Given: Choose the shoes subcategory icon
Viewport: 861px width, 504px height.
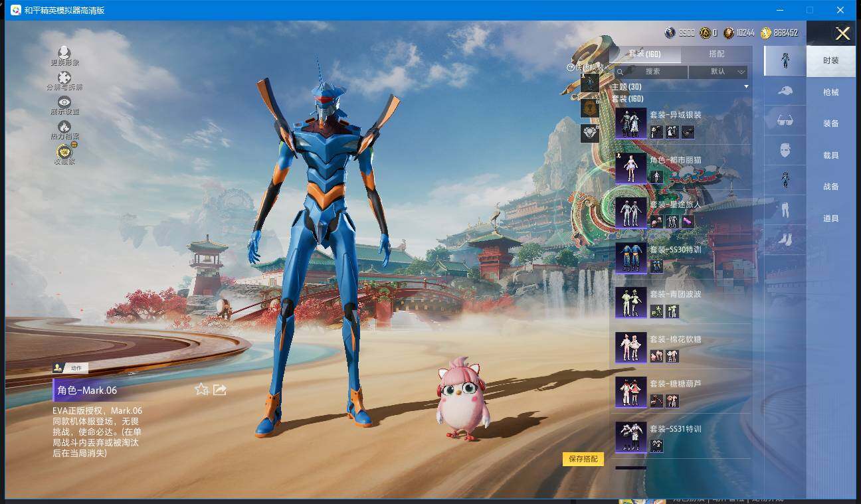Looking at the screenshot, I should [x=785, y=239].
